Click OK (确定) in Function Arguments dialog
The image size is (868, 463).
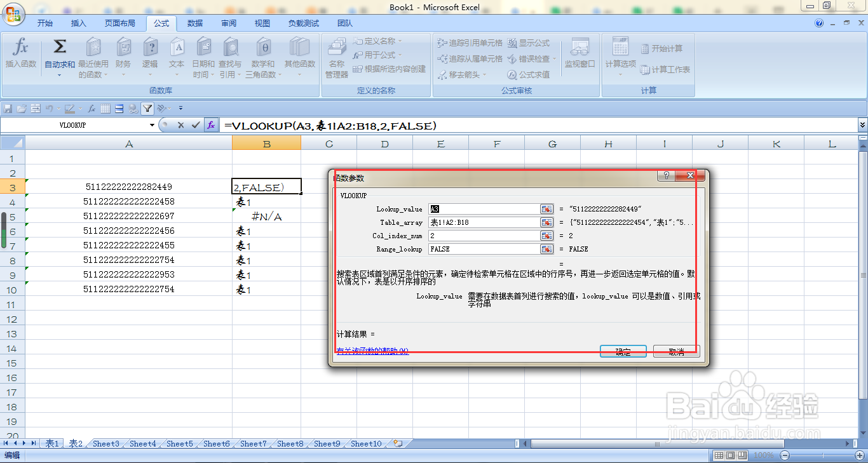pos(623,351)
